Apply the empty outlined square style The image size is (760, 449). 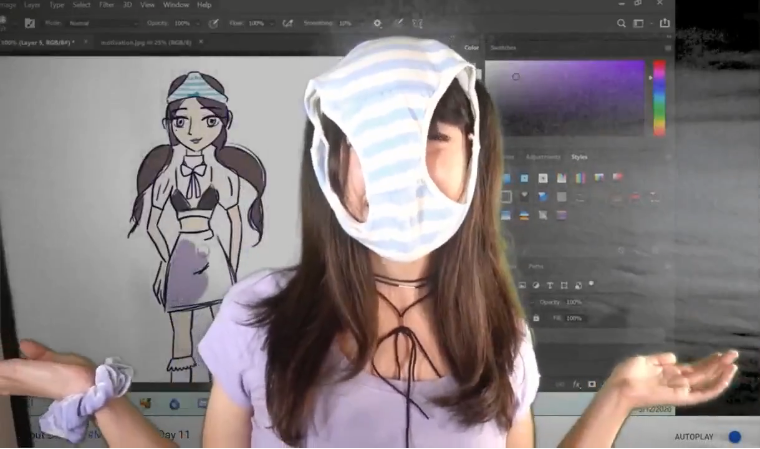coord(506,196)
